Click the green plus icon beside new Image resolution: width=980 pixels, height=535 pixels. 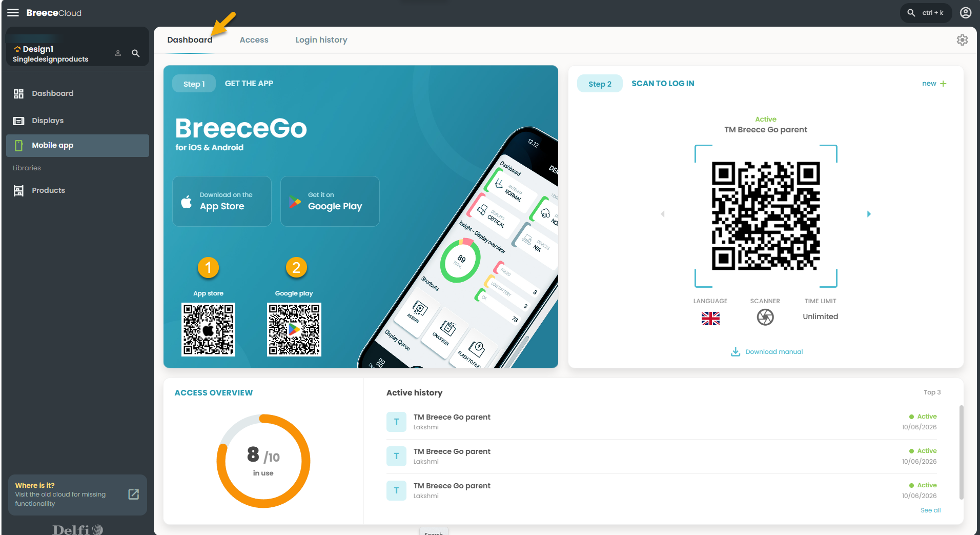point(943,84)
